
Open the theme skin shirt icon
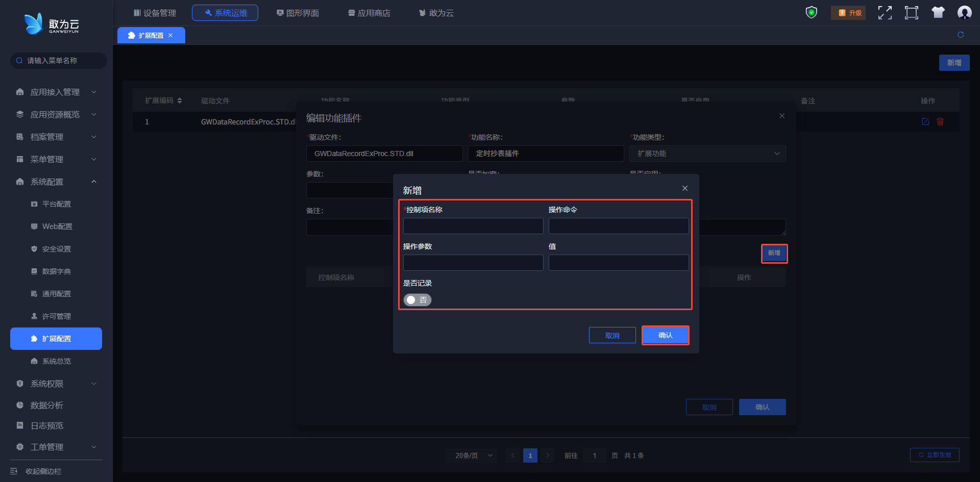pyautogui.click(x=938, y=13)
